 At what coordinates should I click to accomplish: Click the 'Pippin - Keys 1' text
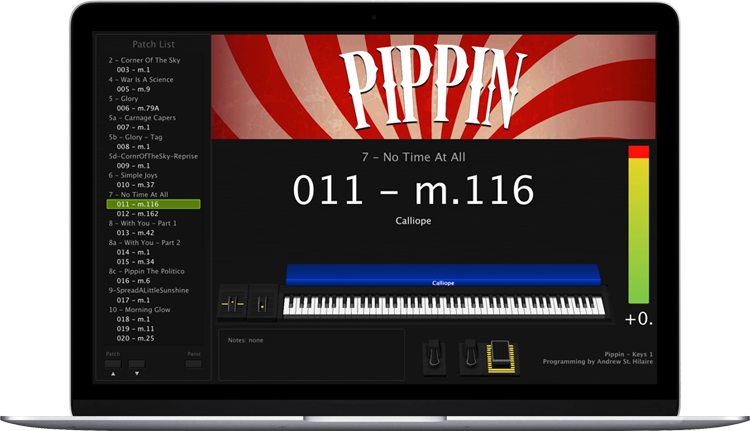click(x=629, y=354)
